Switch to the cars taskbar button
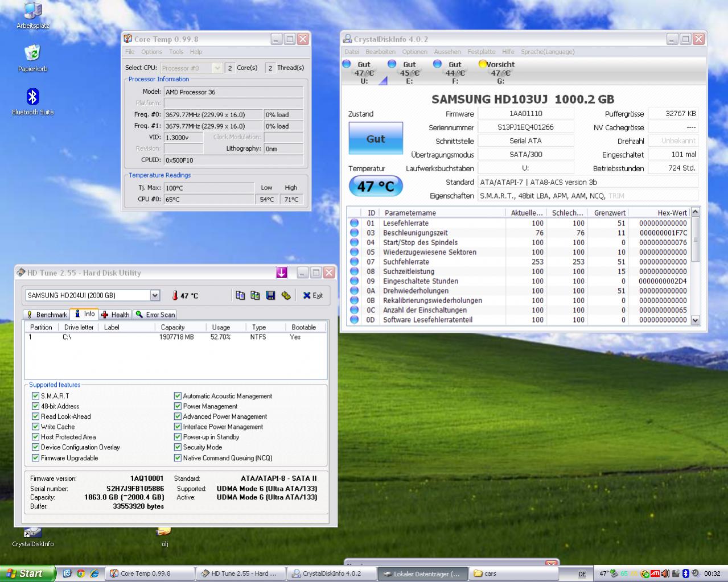Viewport: 728px width, 582px height. [513, 573]
